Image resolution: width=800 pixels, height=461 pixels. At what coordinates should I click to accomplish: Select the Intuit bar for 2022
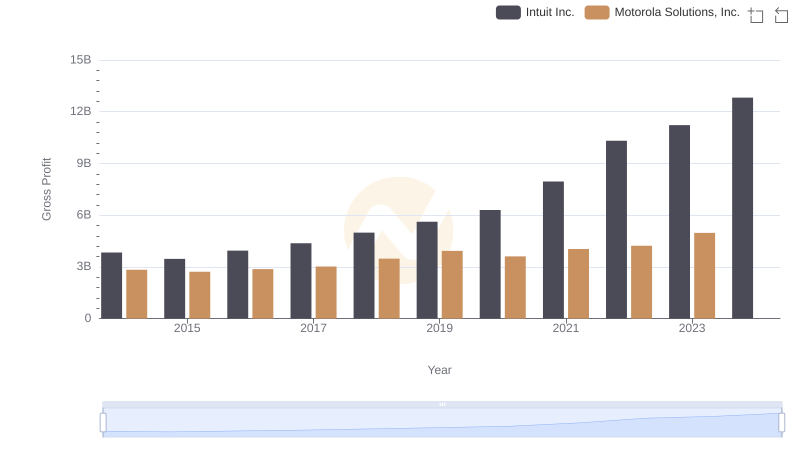click(x=616, y=230)
